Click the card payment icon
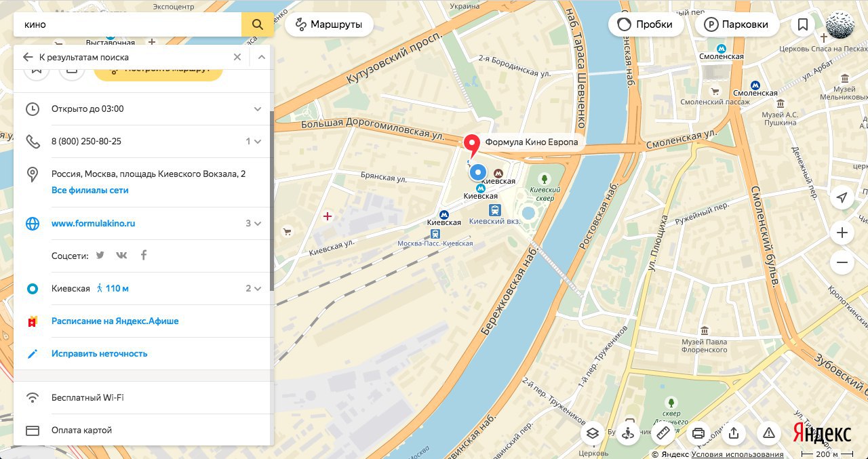The height and width of the screenshot is (459, 868). pos(32,430)
